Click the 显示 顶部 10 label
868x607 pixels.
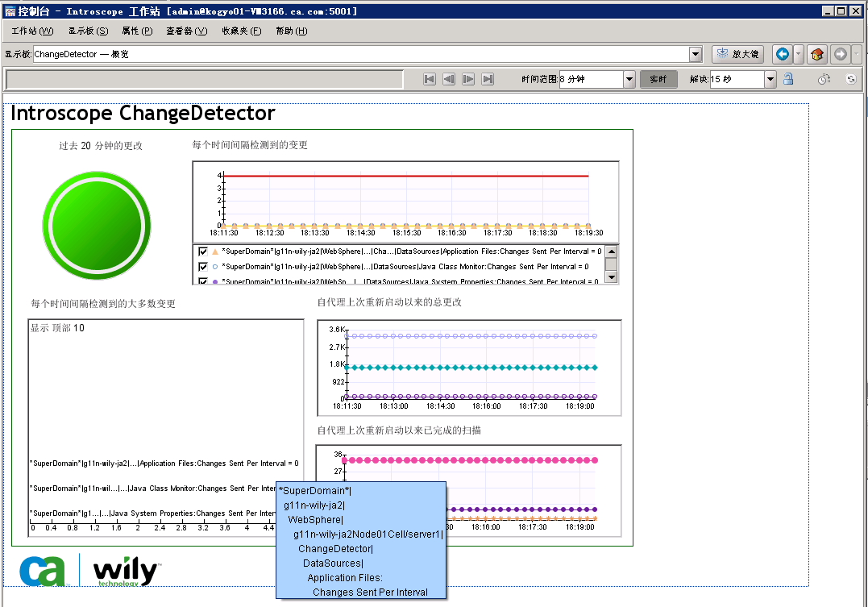click(57, 328)
